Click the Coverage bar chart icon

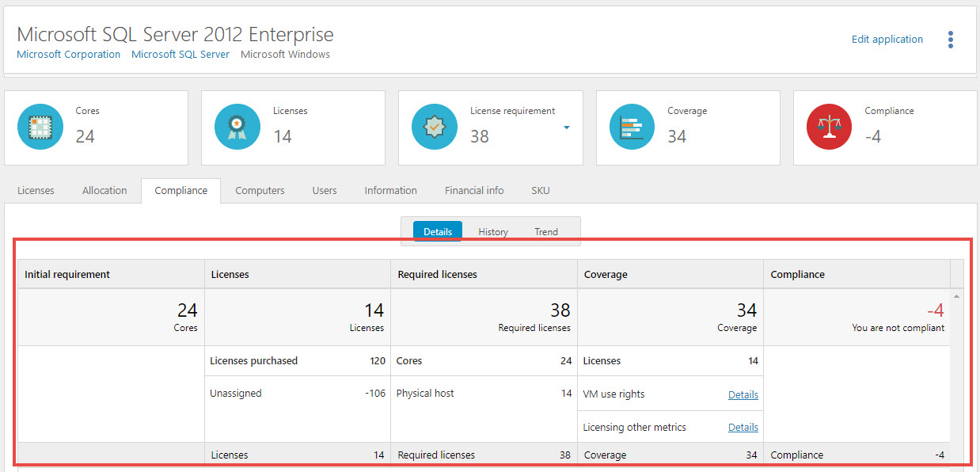[x=632, y=127]
